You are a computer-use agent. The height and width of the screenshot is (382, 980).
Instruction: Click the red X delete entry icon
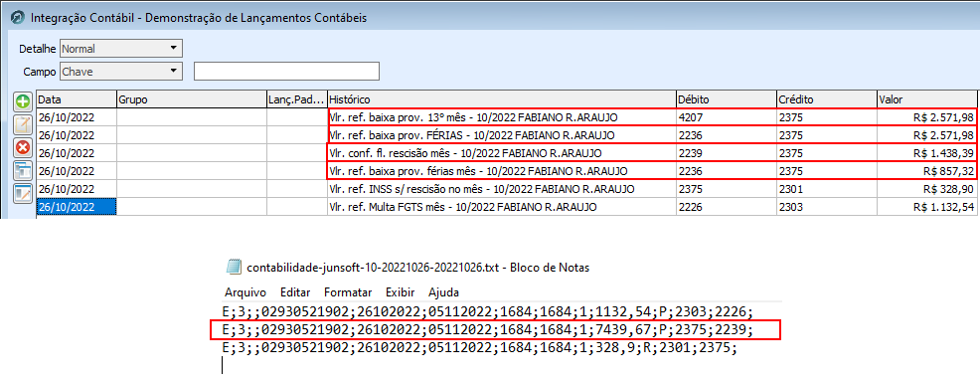coord(23,147)
